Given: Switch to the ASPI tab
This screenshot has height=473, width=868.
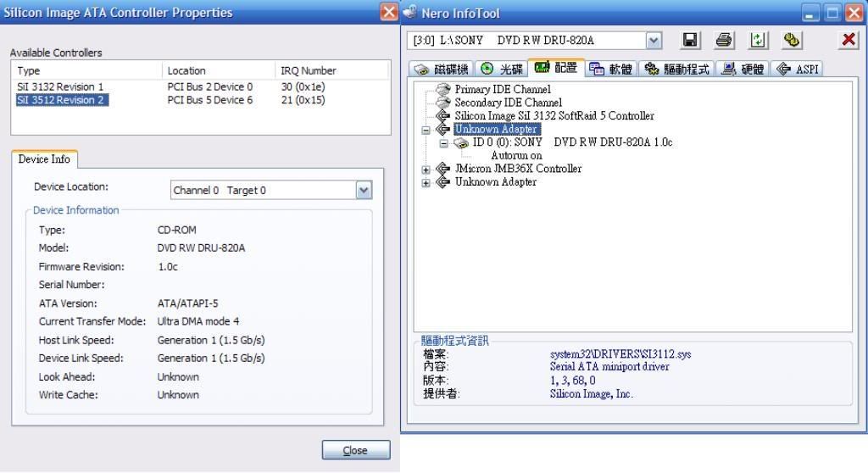Looking at the screenshot, I should click(797, 69).
